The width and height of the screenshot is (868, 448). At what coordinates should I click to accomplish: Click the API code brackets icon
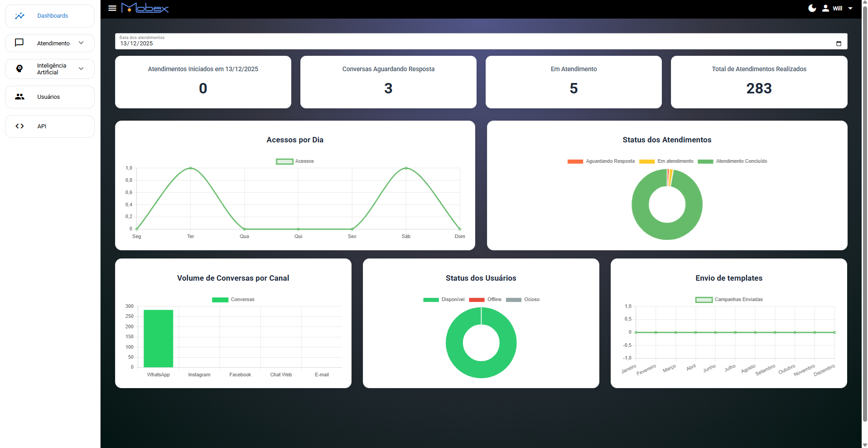coord(19,126)
